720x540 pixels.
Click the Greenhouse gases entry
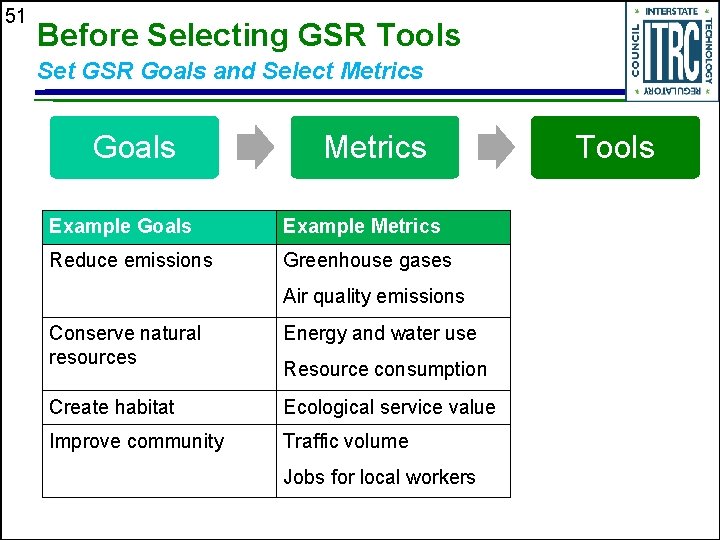coord(367,261)
